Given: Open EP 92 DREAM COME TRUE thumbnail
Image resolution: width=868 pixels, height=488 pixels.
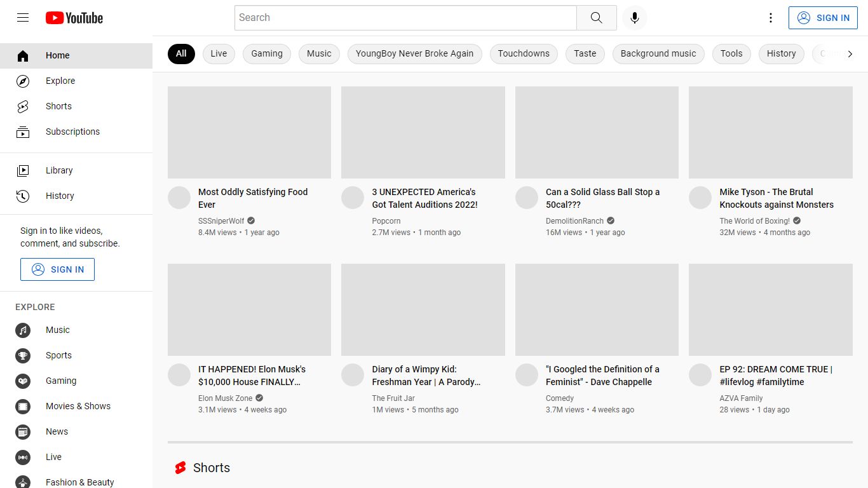Looking at the screenshot, I should [771, 309].
